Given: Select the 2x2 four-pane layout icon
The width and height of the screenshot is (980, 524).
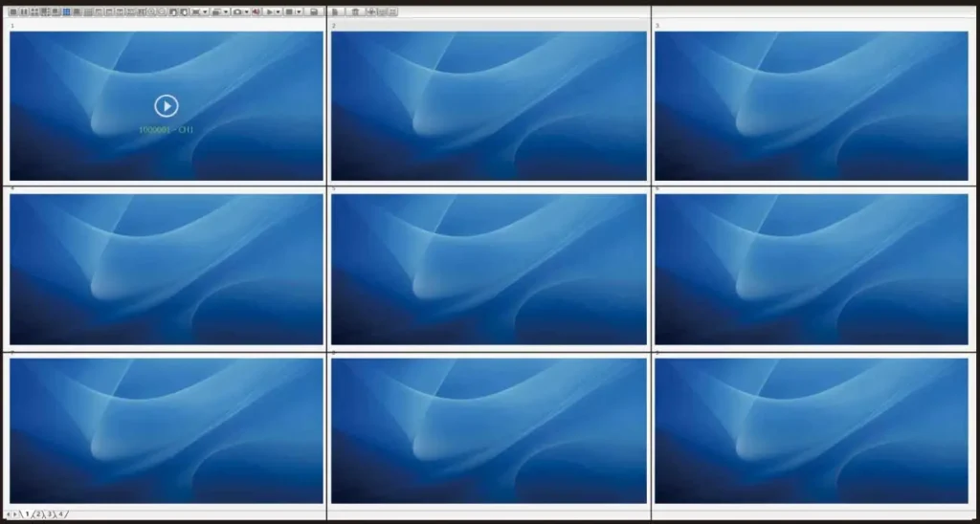Looking at the screenshot, I should point(34,11).
